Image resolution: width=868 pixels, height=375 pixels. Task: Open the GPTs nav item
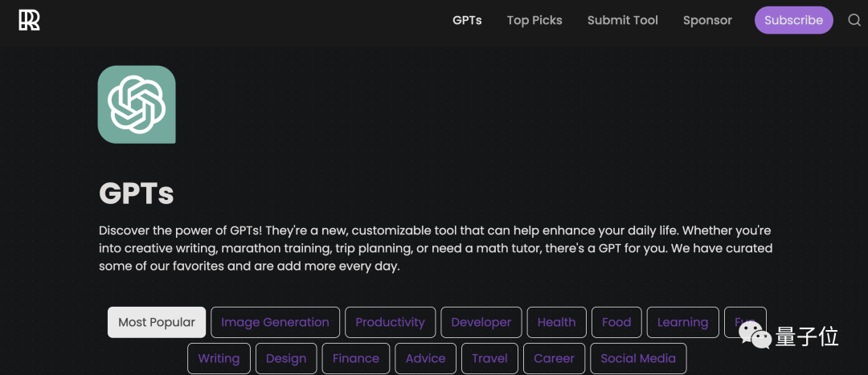(x=467, y=20)
